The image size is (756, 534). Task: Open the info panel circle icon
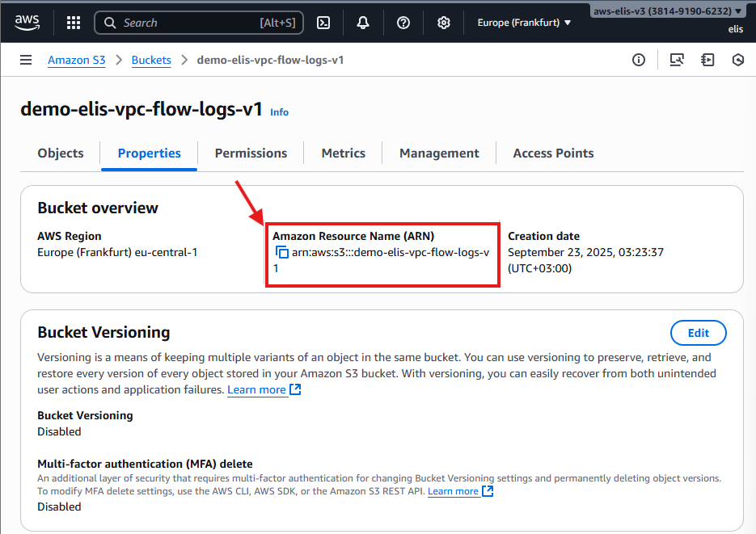[639, 60]
